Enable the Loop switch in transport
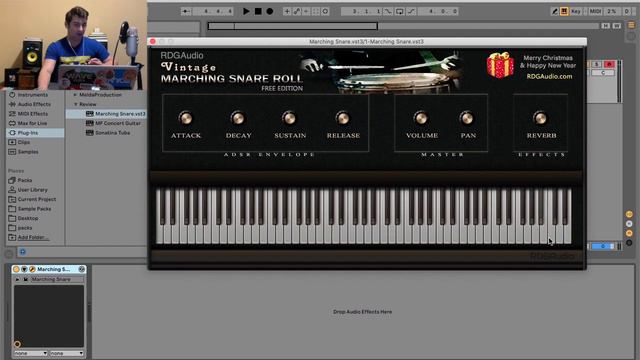Viewport: 640px width, 360px height. tap(400, 11)
